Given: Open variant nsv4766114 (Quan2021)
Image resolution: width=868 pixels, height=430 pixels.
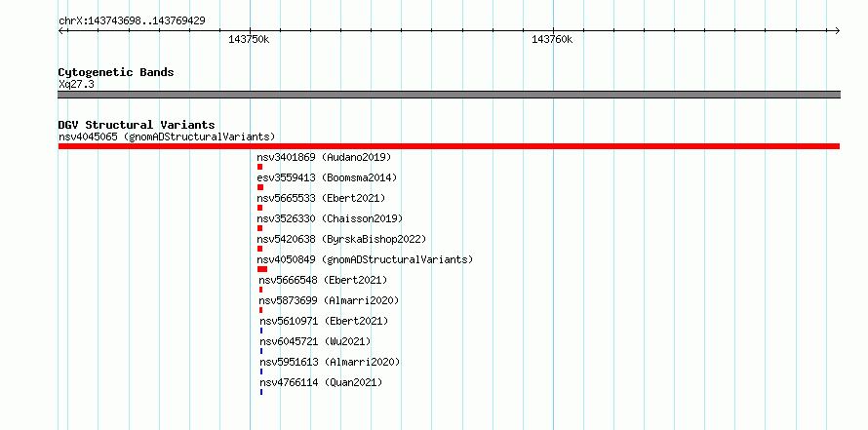Looking at the screenshot, I should click(x=321, y=382).
